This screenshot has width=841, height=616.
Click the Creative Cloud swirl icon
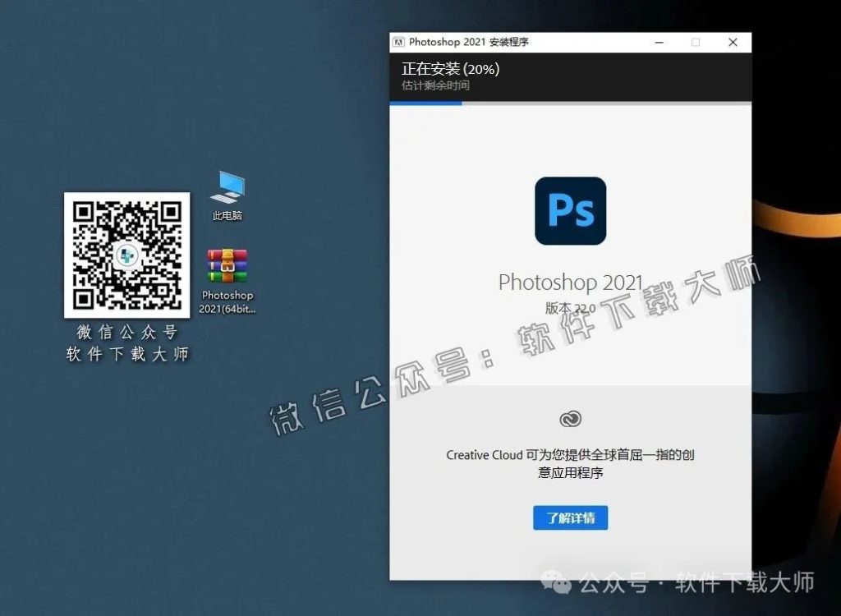(570, 420)
